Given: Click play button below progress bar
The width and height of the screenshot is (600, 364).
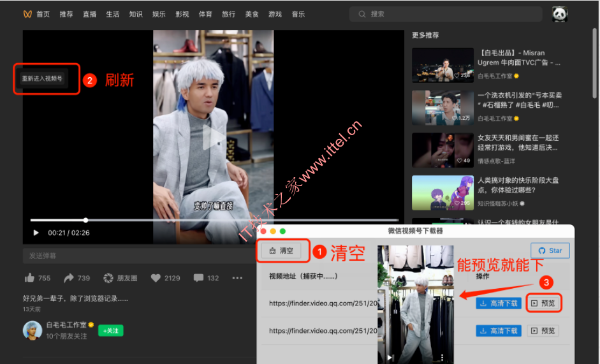Looking at the screenshot, I should point(36,233).
